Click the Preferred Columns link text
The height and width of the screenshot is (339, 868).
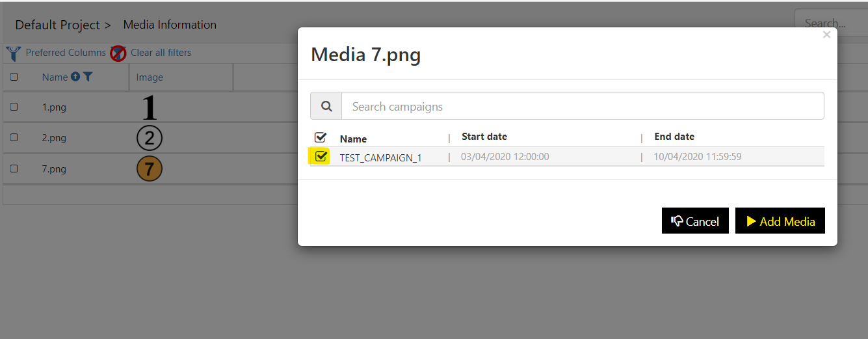click(x=66, y=53)
